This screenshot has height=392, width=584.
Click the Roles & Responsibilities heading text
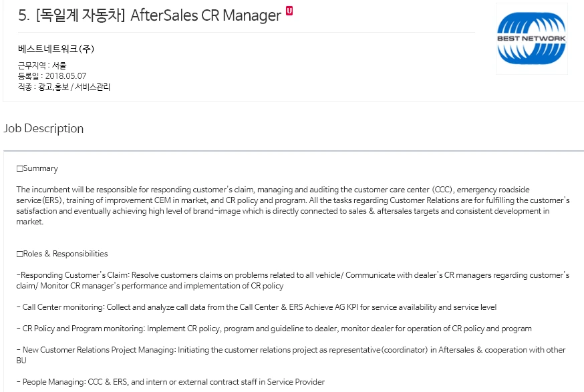pyautogui.click(x=65, y=254)
